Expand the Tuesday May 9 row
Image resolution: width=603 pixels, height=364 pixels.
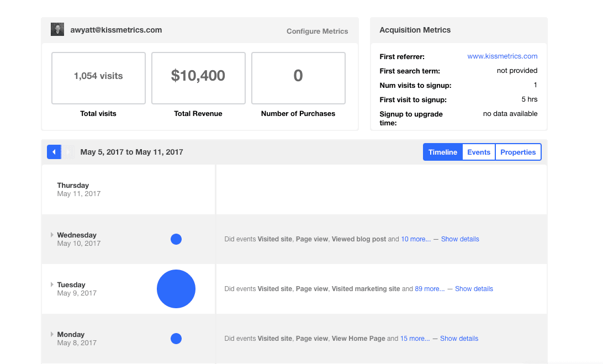tap(52, 284)
